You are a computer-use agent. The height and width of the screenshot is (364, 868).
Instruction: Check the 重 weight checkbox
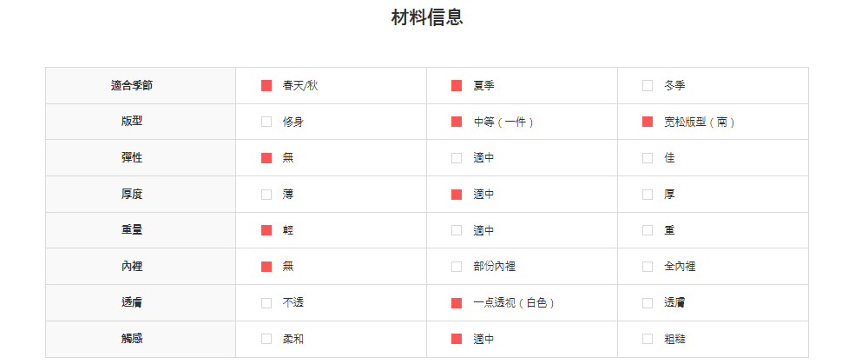648,230
